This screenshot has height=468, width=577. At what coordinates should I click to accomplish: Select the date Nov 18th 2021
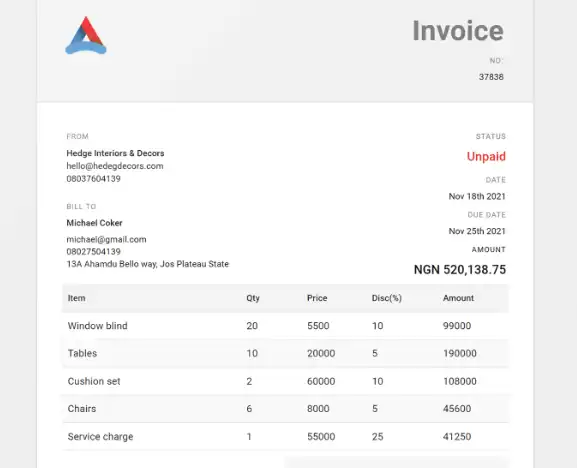(477, 196)
